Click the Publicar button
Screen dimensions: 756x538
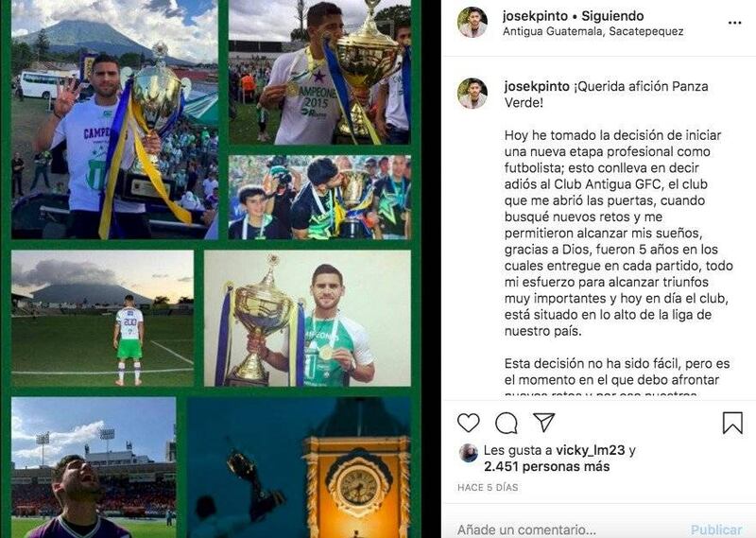pos(716,529)
